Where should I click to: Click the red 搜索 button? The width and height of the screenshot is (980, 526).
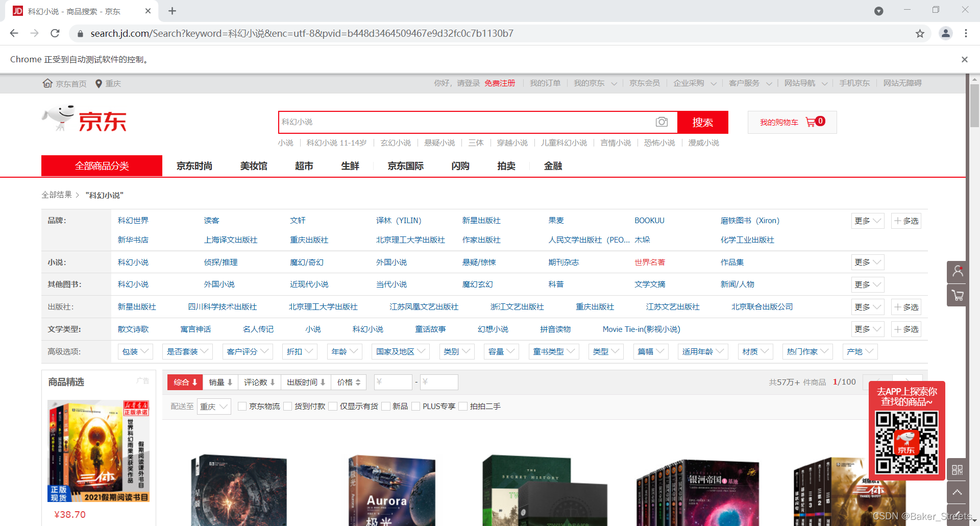pyautogui.click(x=703, y=122)
